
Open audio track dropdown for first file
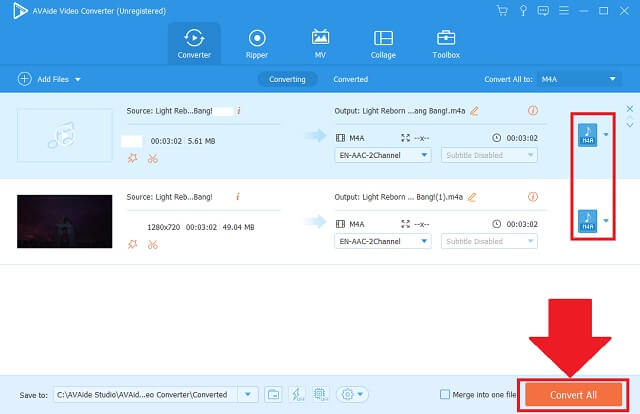point(383,155)
